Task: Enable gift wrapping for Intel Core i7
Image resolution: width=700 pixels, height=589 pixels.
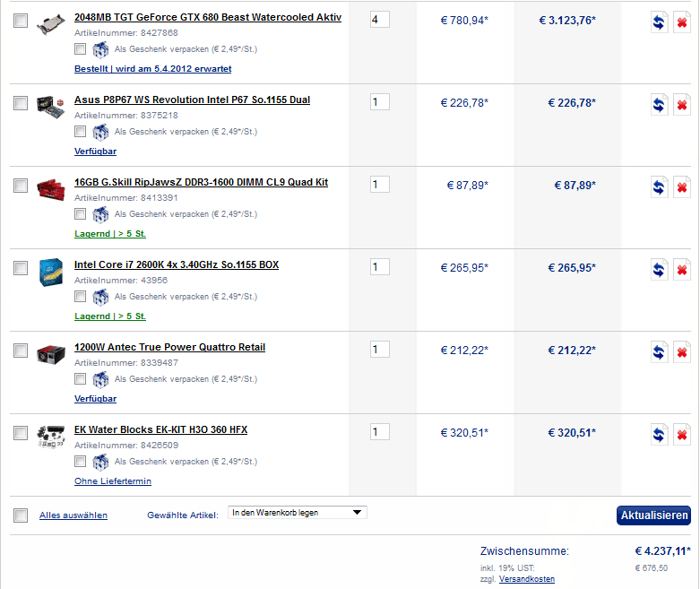Action: pos(81,296)
